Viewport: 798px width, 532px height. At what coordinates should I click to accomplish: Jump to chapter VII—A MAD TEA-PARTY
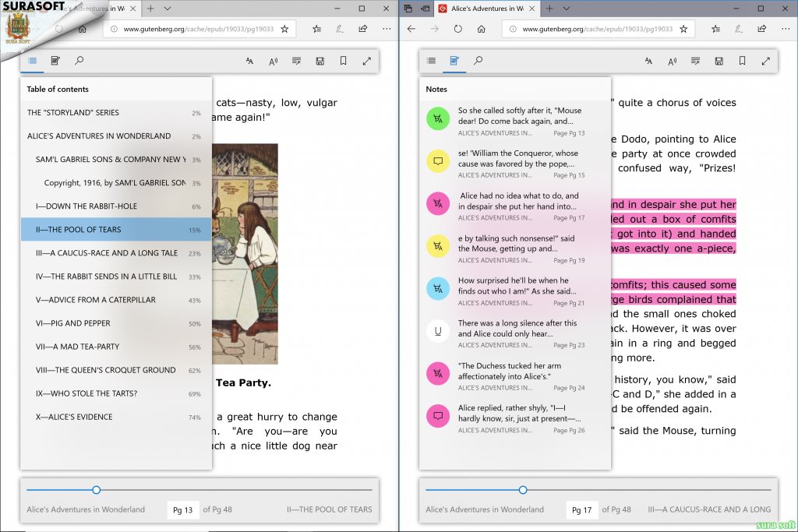point(78,347)
